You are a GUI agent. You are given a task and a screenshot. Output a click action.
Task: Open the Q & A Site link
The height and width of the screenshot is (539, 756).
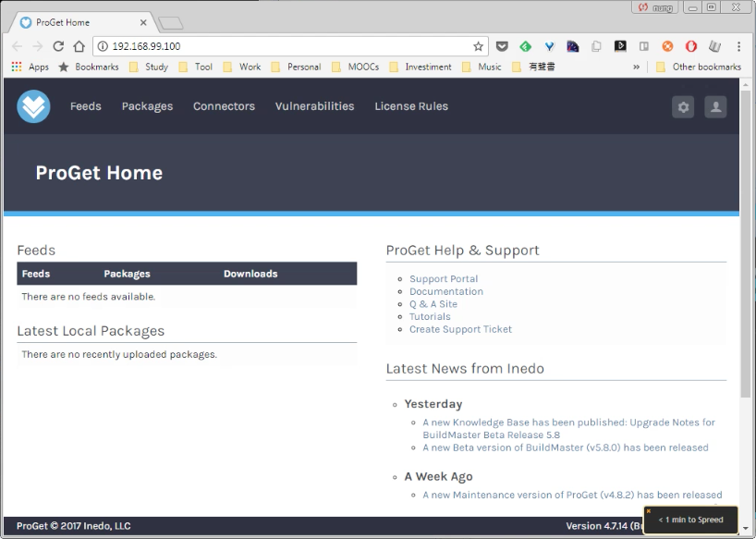(x=433, y=304)
